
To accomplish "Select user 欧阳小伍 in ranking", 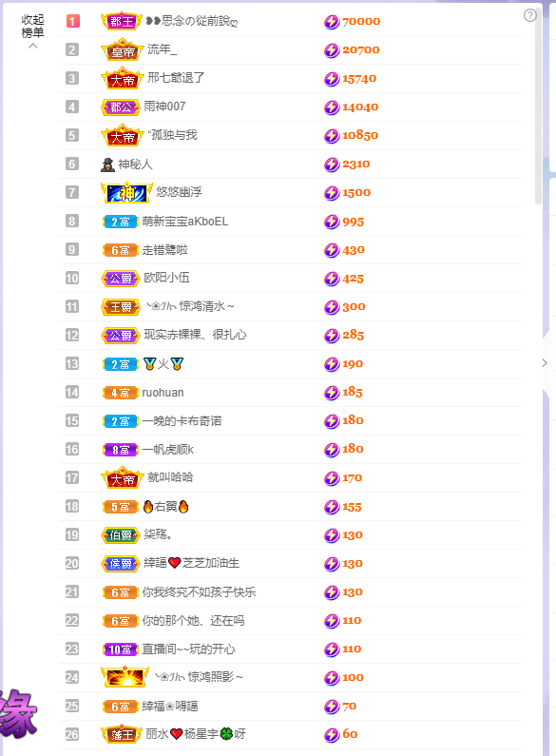I will click(x=166, y=279).
